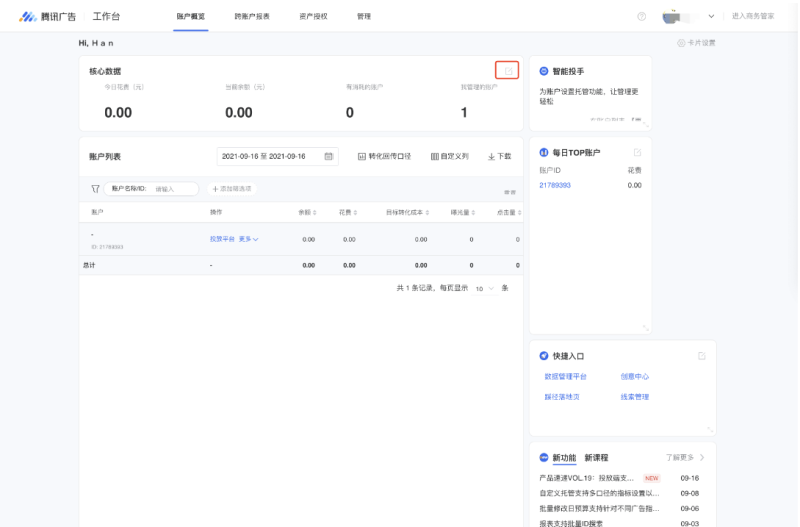Viewport: 800px width, 527px height.
Task: Open 产品速递VOL.19 news item
Action: pos(586,478)
